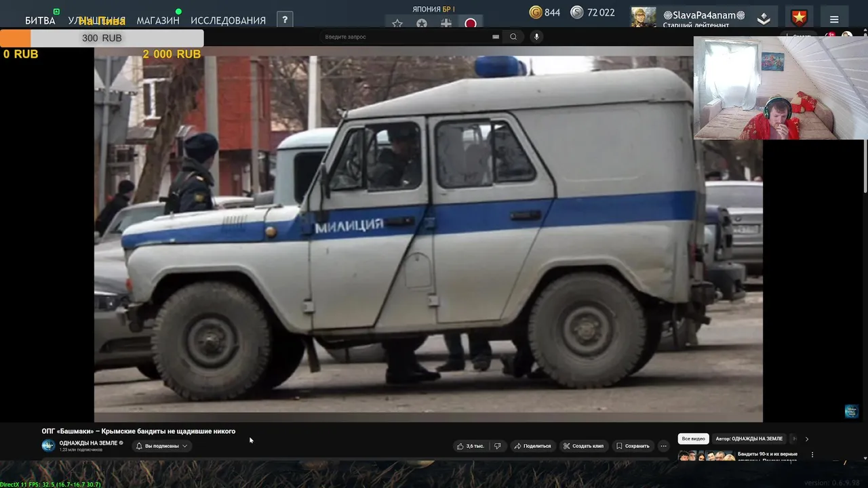Select the Все видео filter chip
This screenshot has height=488, width=868.
coord(694,439)
